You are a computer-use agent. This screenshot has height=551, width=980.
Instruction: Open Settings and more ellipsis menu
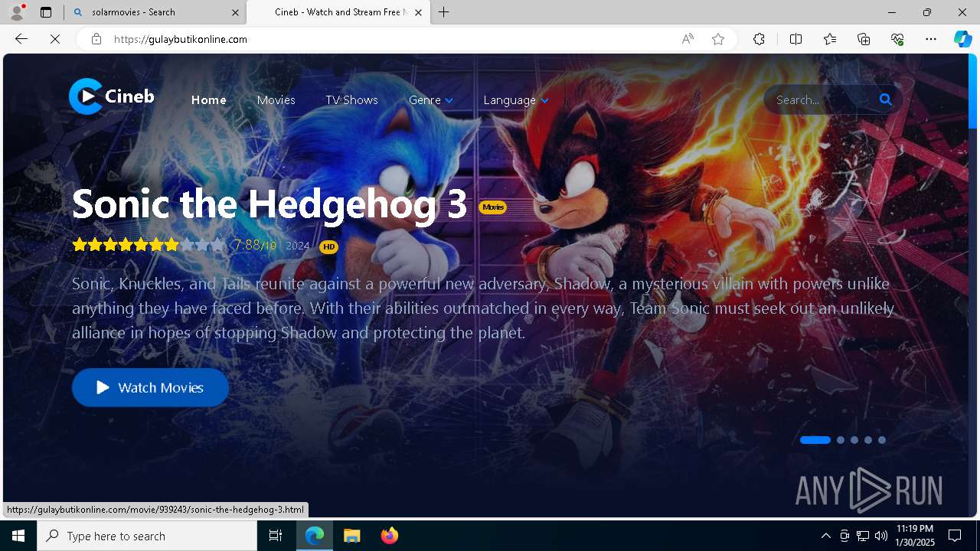[931, 39]
